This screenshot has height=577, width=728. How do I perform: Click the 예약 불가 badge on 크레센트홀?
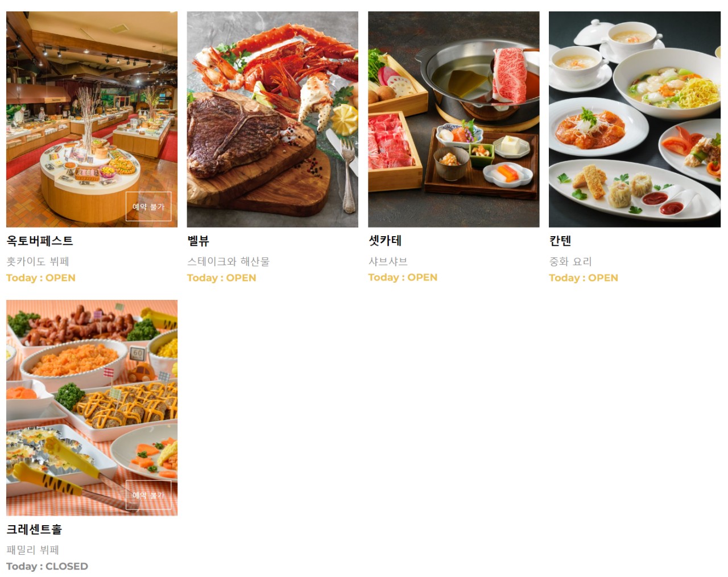pos(148,495)
